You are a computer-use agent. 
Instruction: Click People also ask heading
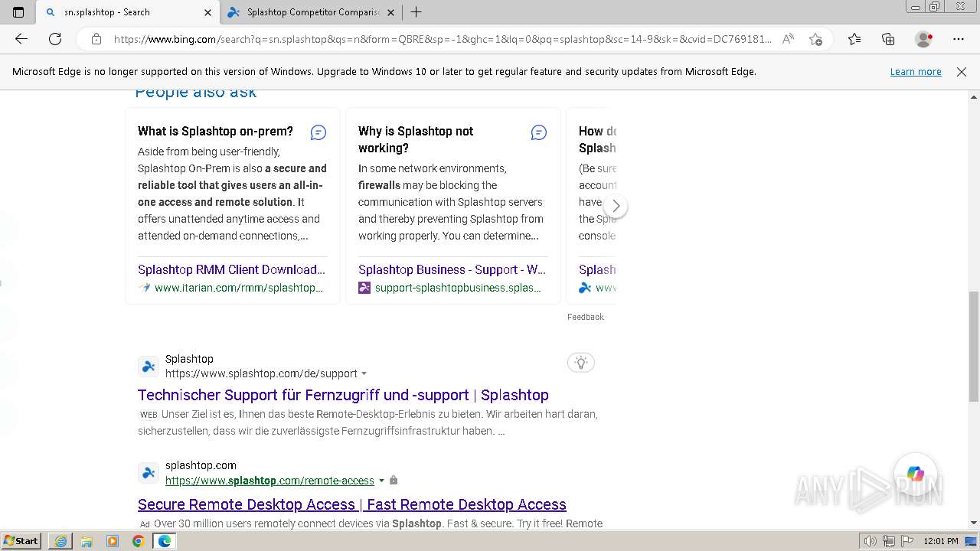coord(196,92)
